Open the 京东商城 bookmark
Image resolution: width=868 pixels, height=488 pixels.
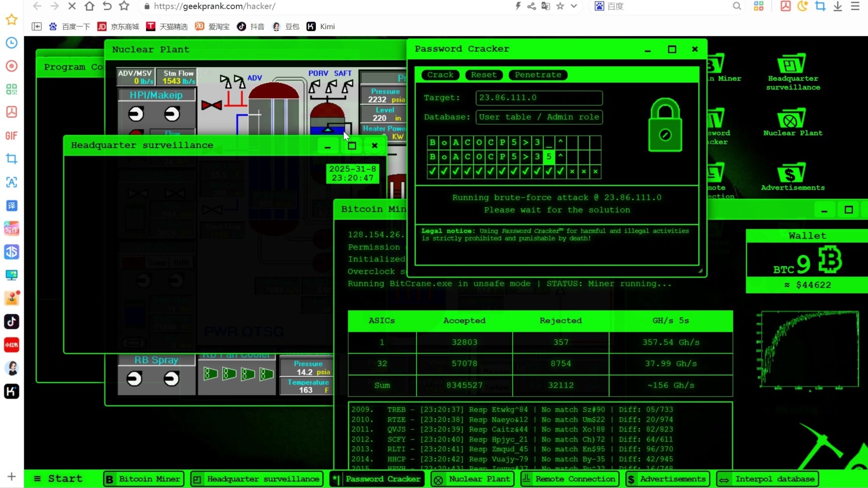click(118, 27)
